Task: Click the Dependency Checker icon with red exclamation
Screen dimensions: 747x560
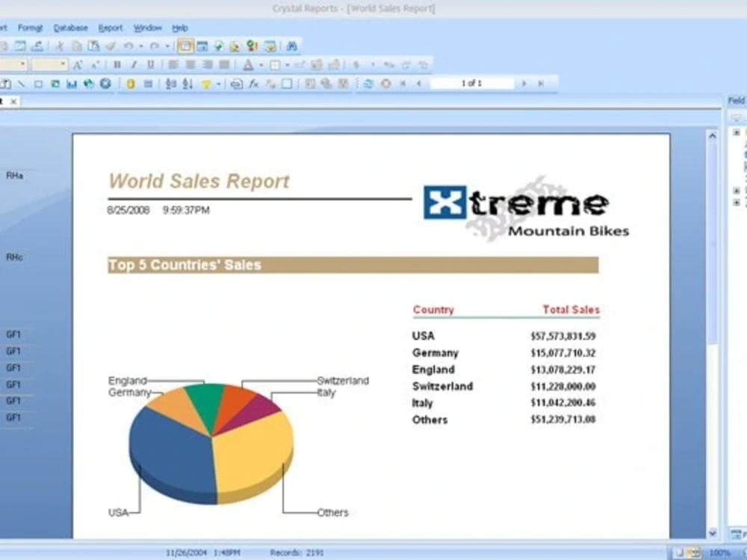Action: 252,46
